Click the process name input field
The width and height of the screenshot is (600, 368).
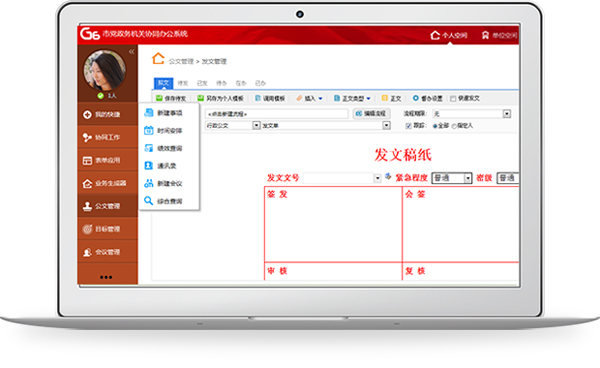(x=277, y=114)
